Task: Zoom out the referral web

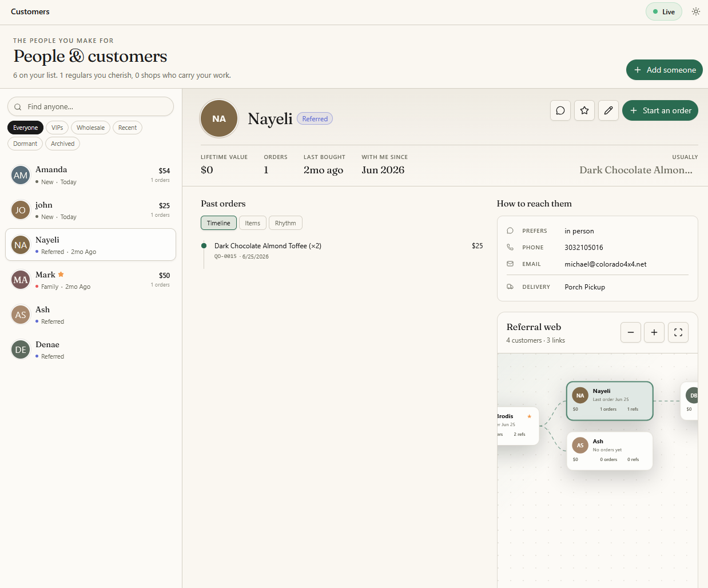Action: (x=631, y=332)
